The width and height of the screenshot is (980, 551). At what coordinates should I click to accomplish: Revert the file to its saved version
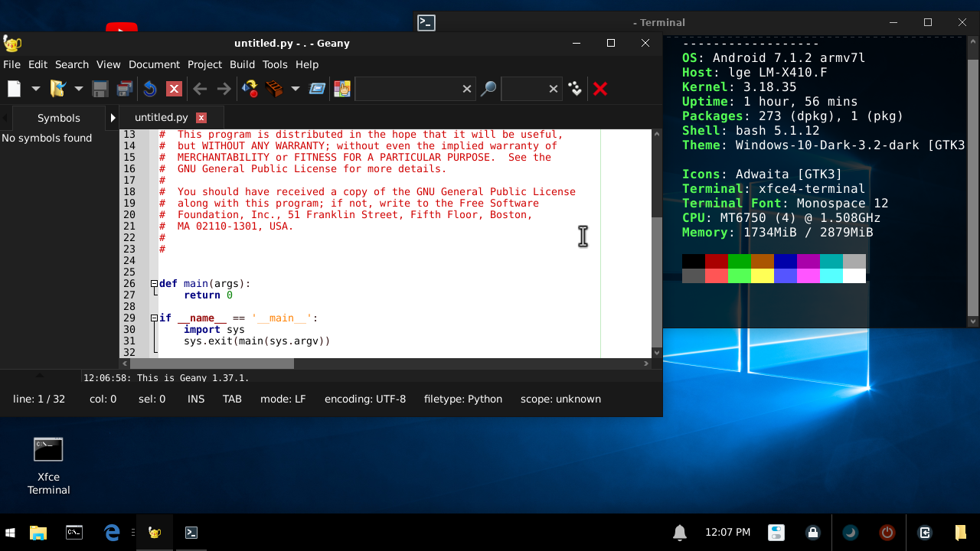[x=150, y=89]
